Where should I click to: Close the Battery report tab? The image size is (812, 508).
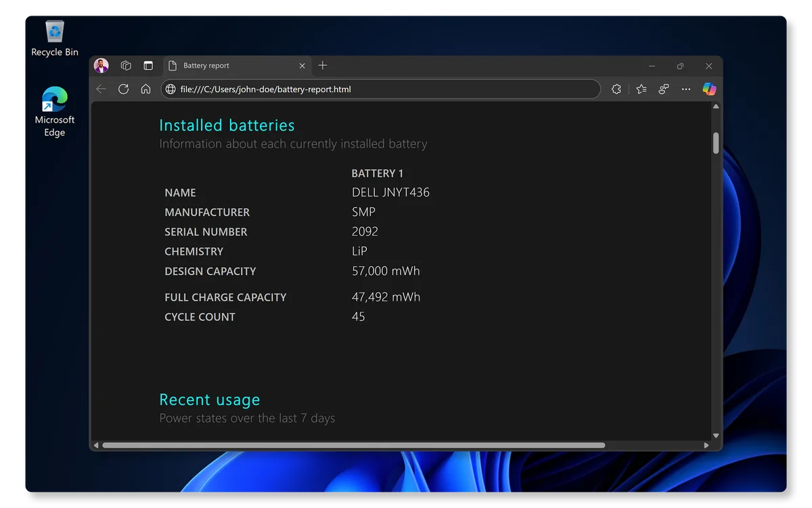(x=302, y=66)
